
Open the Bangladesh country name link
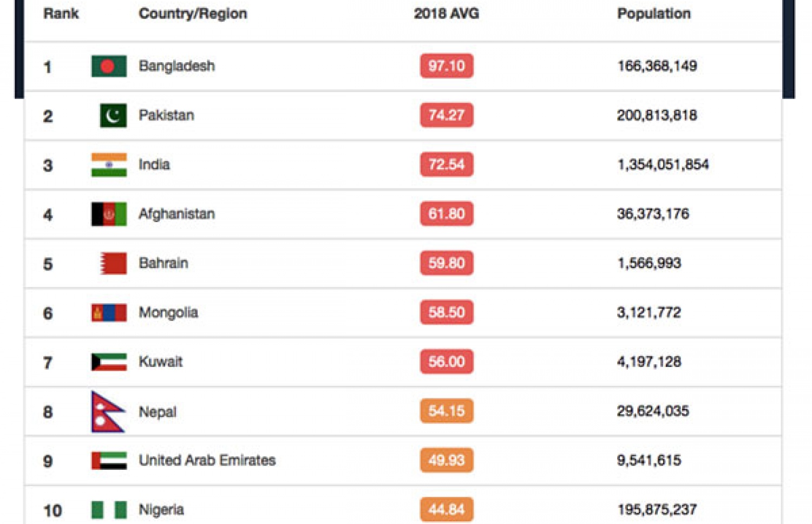[176, 66]
